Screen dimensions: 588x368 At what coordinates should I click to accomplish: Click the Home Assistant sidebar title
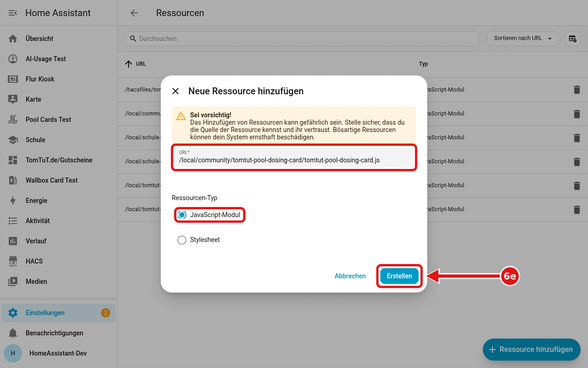(58, 13)
